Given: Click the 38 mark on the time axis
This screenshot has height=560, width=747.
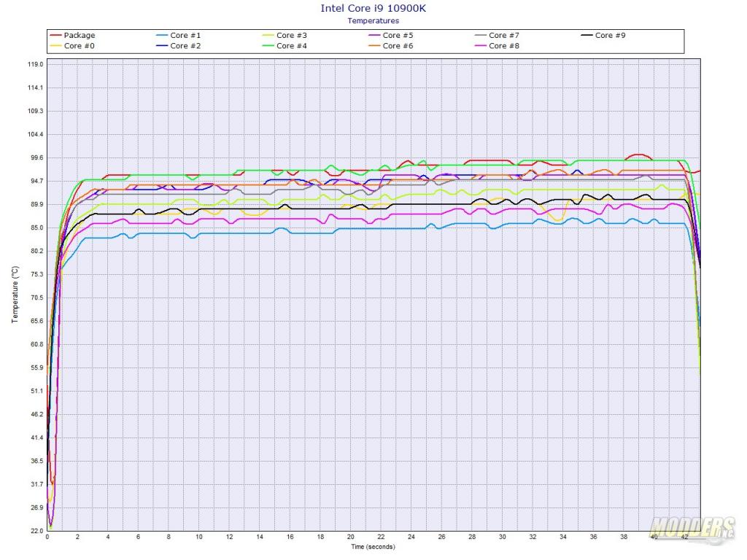Looking at the screenshot, I should [624, 537].
